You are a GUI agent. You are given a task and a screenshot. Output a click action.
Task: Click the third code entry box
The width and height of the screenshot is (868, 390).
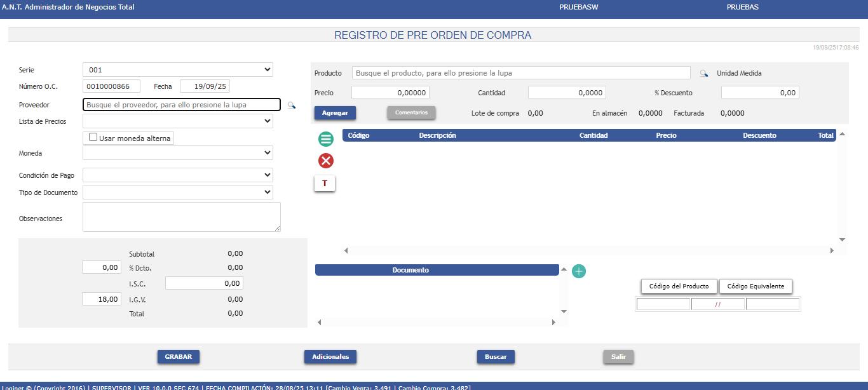773,304
